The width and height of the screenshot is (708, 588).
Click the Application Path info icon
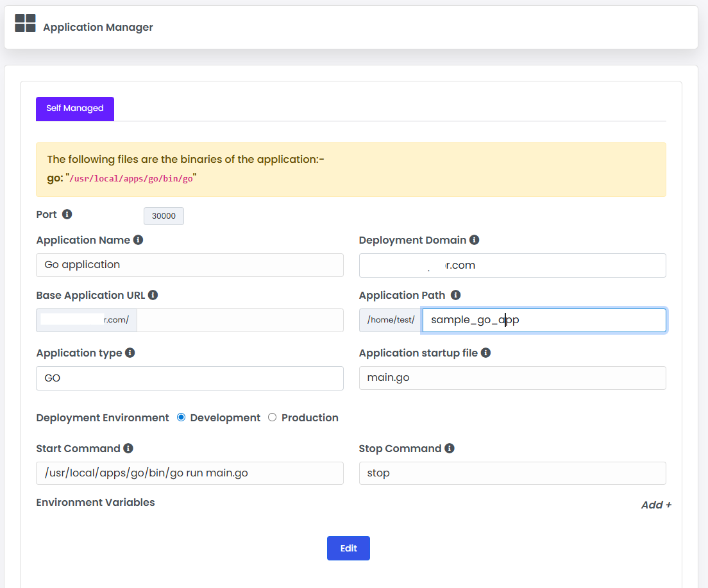[x=455, y=296]
